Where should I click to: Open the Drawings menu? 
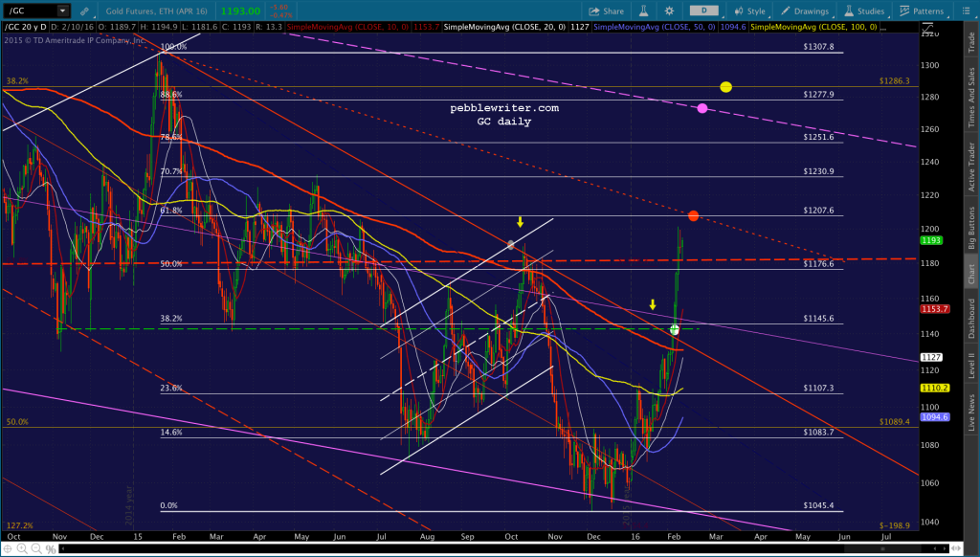click(806, 11)
